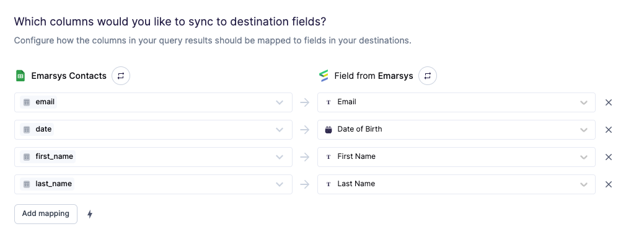The height and width of the screenshot is (252, 644).
Task: Click the First Name field text
Action: [x=356, y=156]
